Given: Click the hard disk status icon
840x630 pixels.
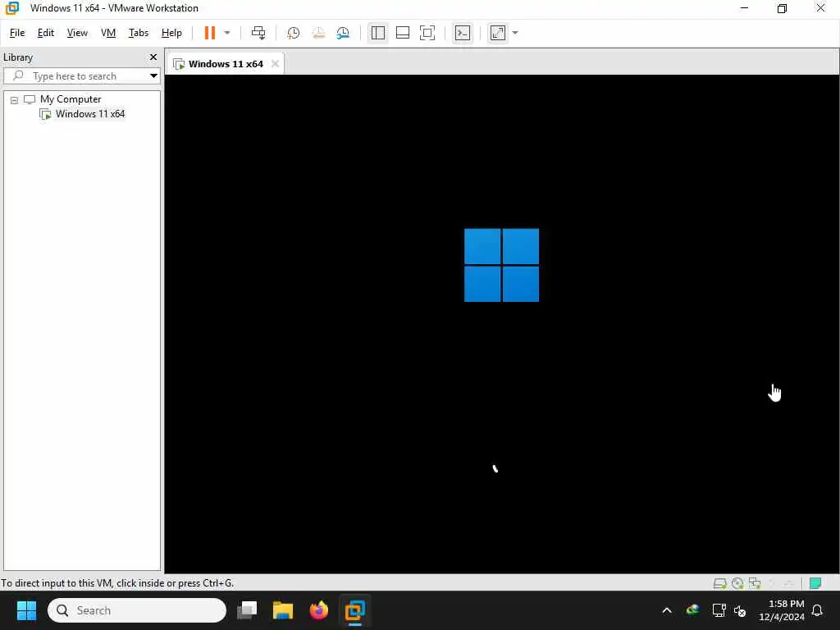Looking at the screenshot, I should tap(720, 583).
